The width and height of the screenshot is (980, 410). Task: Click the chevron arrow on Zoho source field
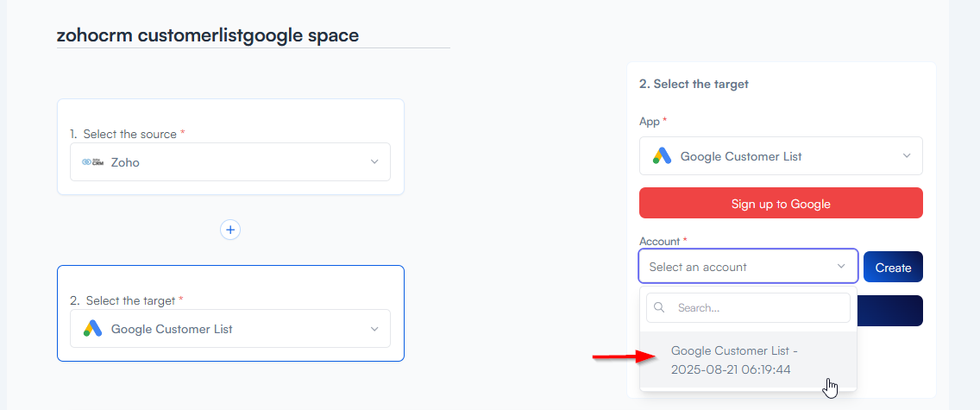click(374, 162)
